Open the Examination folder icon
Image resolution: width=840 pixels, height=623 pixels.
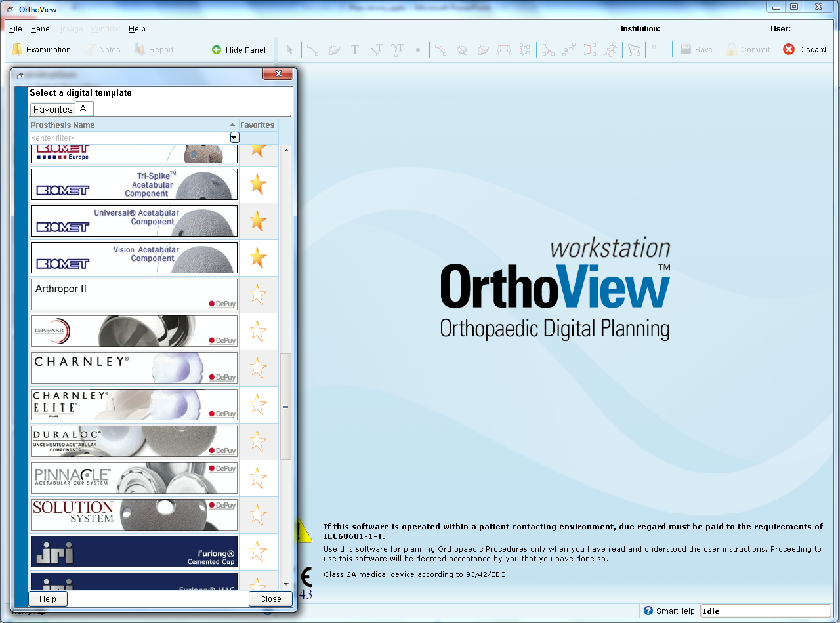pos(18,50)
